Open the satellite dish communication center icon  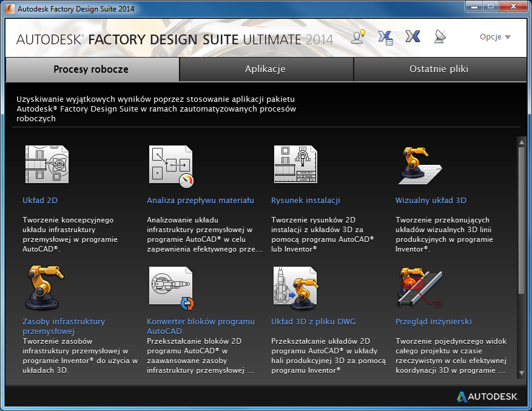(440, 36)
